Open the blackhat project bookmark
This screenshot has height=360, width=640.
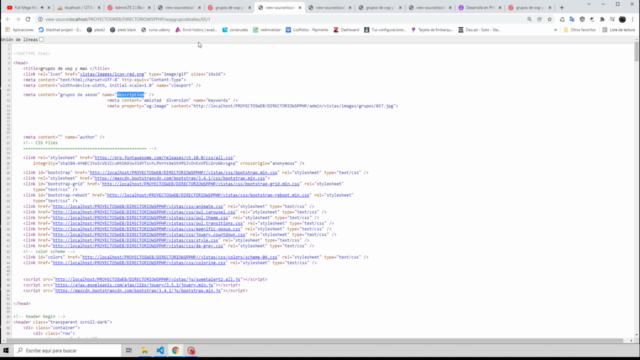pos(60,30)
